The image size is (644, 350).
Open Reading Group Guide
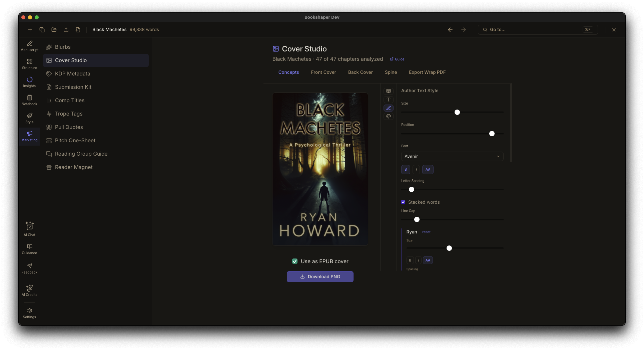(96, 154)
